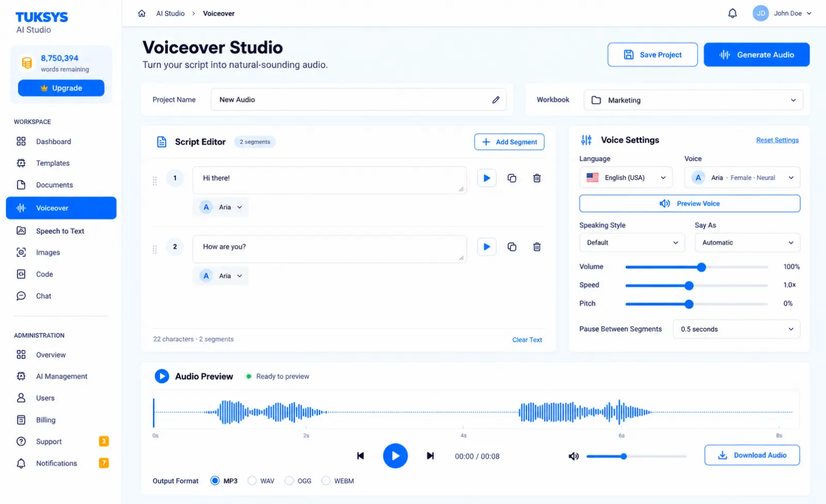Select WAV output format
Viewport: 826px width, 504px height.
(252, 481)
